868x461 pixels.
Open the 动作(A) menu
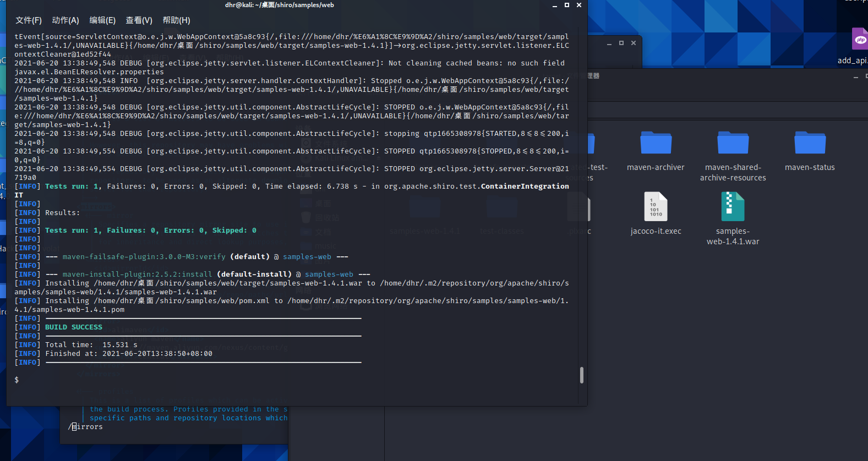65,20
